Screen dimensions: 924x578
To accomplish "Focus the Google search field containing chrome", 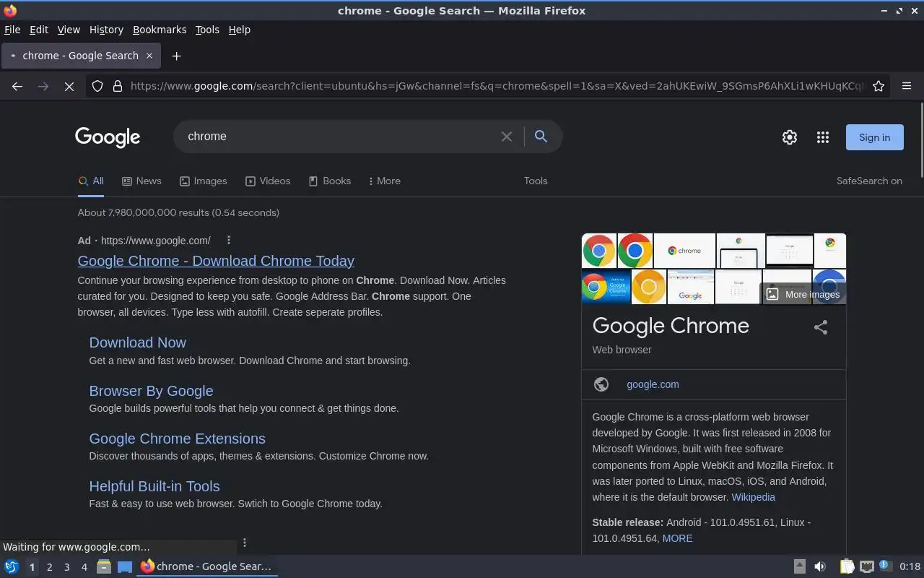I will point(339,137).
